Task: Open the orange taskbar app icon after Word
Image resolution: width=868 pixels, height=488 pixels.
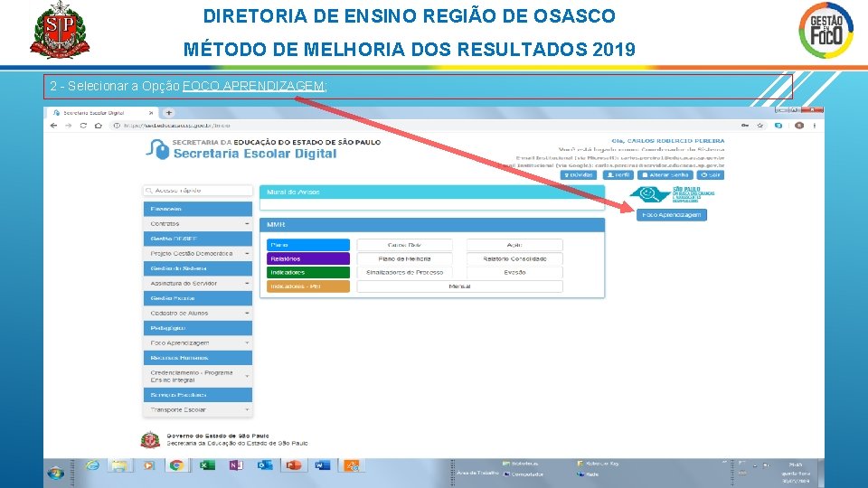Action: [352, 466]
